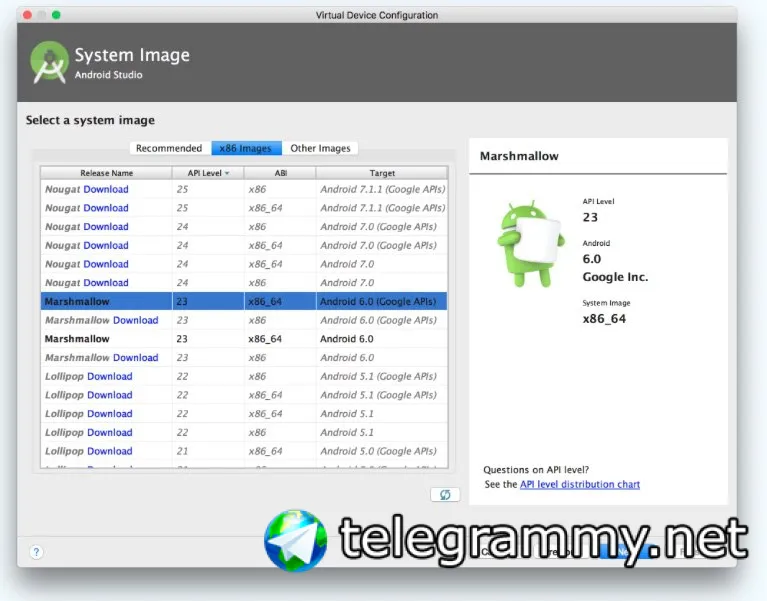
Task: Download Nougat 24 x86 Android 7.0 (Google APIs)
Action: [106, 226]
